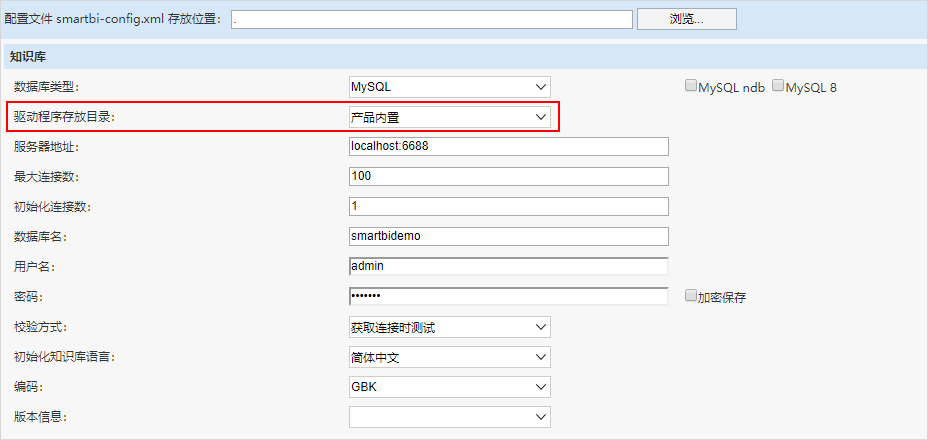
Task: Open the 初始化知识库语言 dropdown
Action: click(x=450, y=357)
